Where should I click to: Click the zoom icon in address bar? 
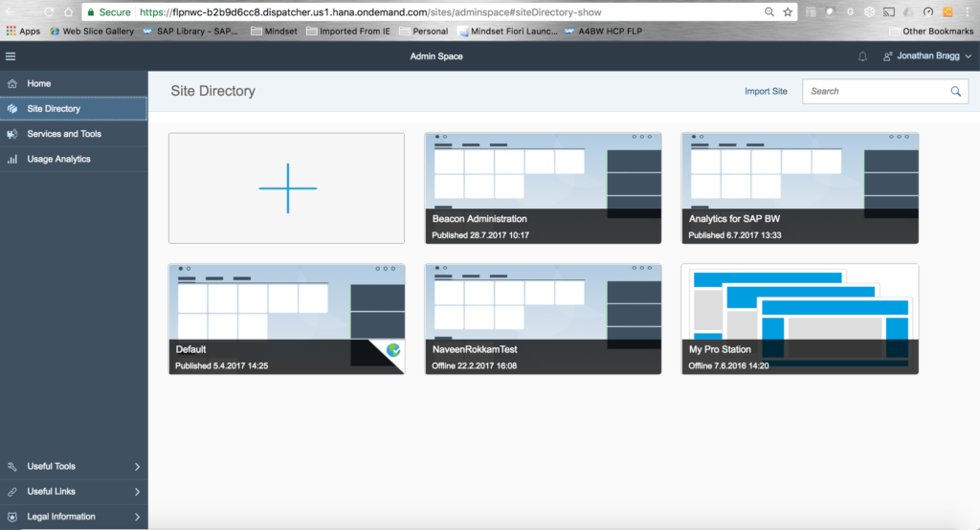(x=769, y=11)
